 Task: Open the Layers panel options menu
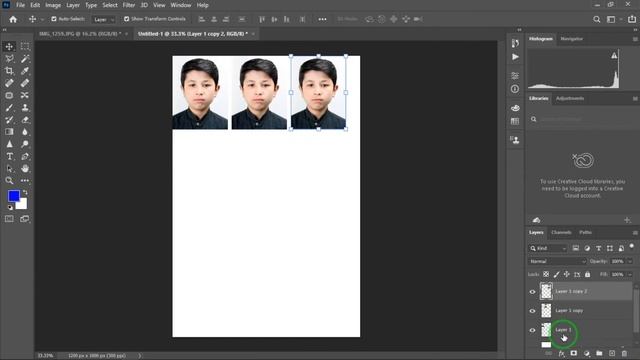pos(635,233)
